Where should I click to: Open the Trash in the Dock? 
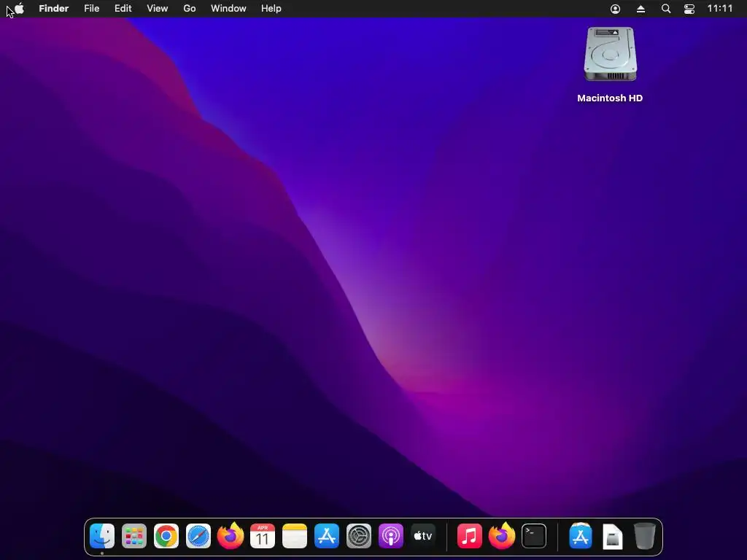(645, 536)
